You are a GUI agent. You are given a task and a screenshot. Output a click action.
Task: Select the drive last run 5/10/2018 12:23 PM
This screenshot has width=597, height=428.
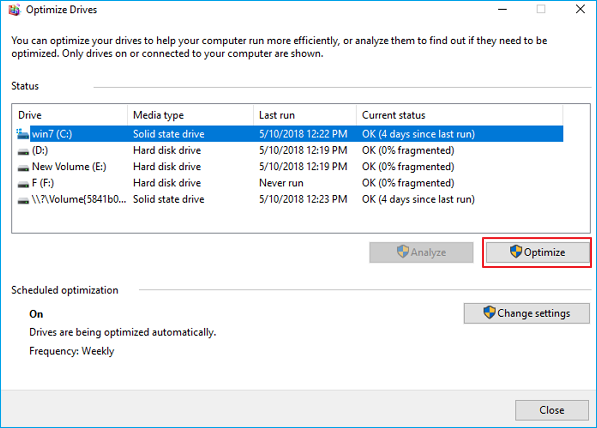coord(289,200)
